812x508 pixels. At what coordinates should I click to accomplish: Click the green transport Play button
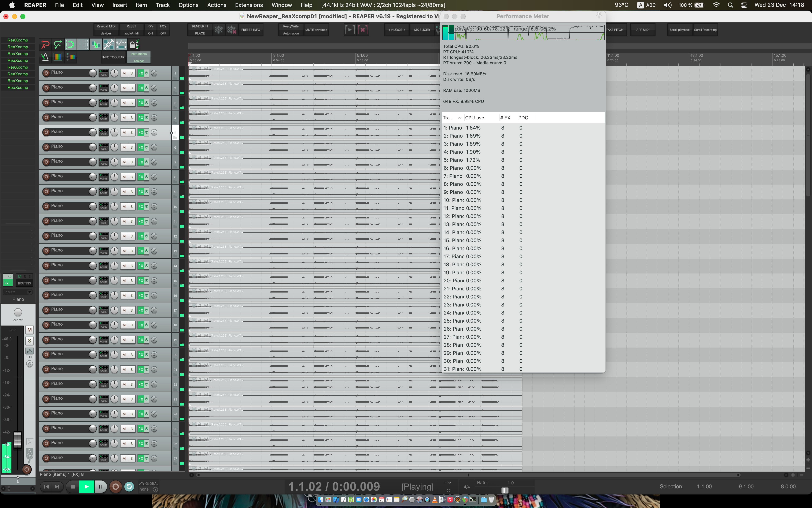click(86, 486)
